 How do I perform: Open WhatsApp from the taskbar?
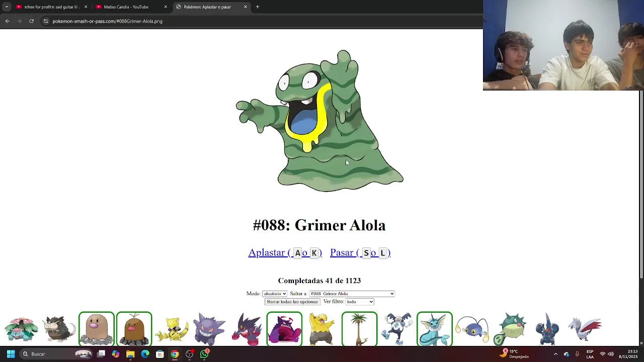click(204, 354)
